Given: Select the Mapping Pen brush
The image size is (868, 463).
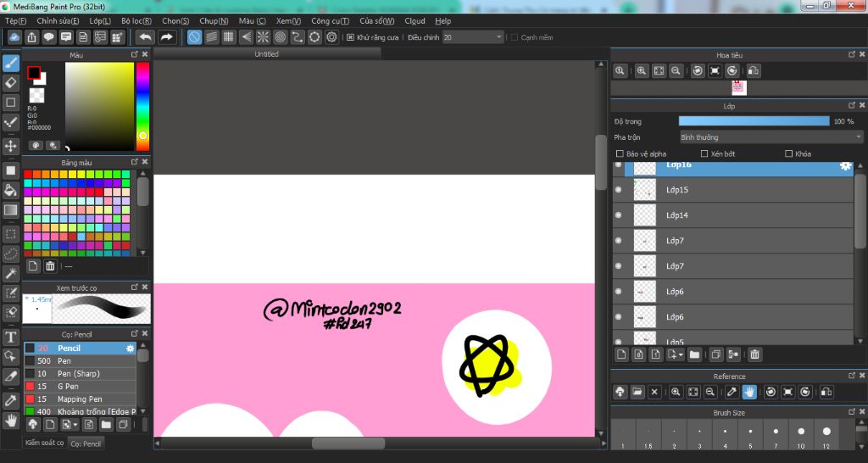Looking at the screenshot, I should 80,399.
